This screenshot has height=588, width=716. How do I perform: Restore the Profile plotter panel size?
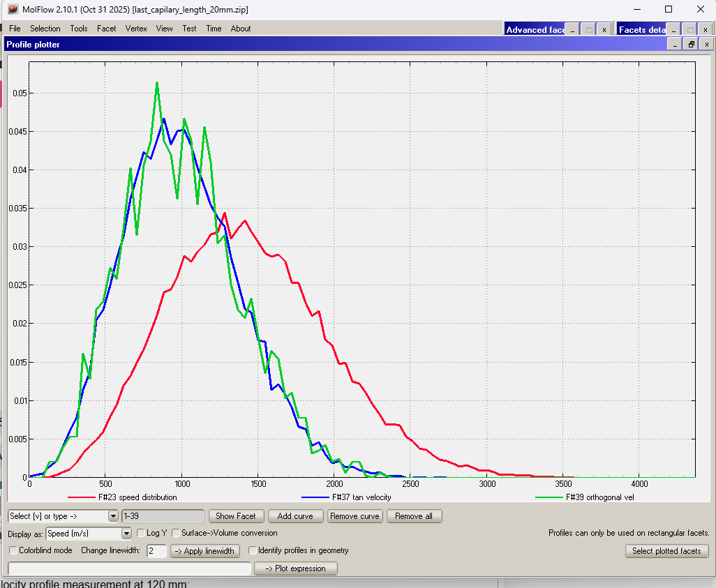[691, 44]
